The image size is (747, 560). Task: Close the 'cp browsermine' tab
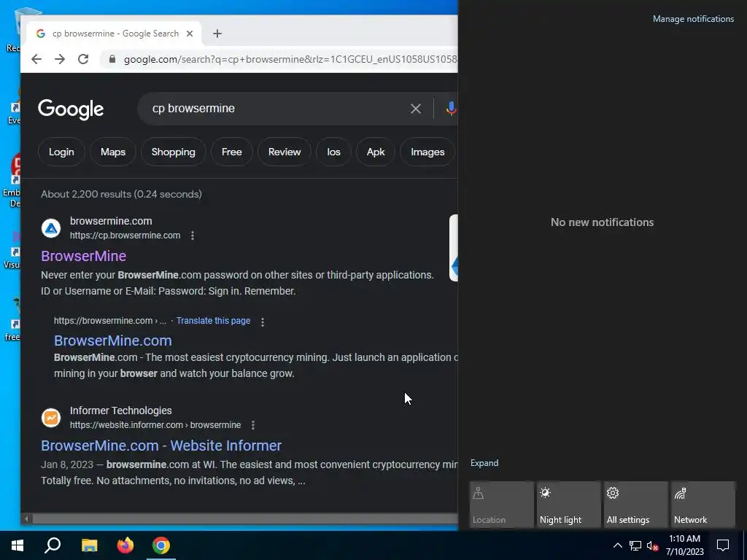coord(190,34)
